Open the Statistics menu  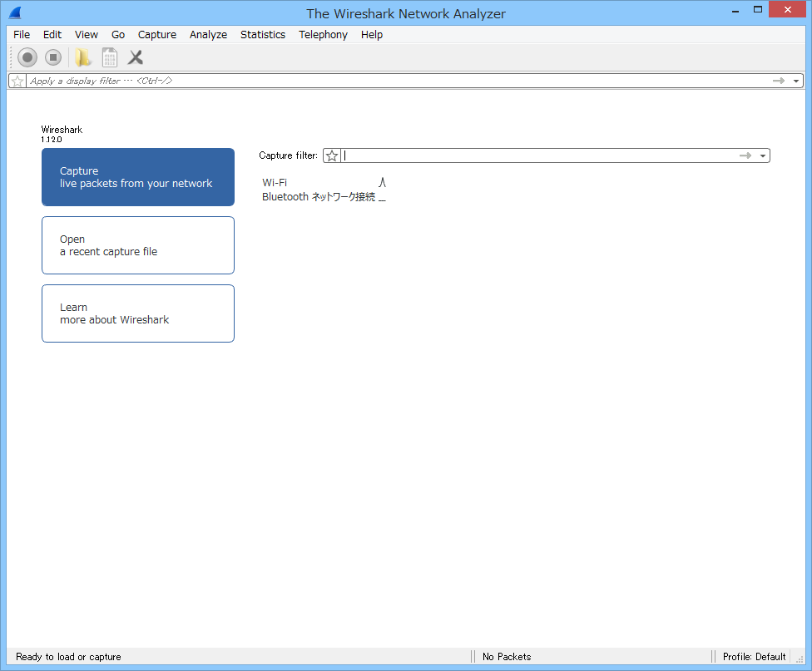point(262,34)
